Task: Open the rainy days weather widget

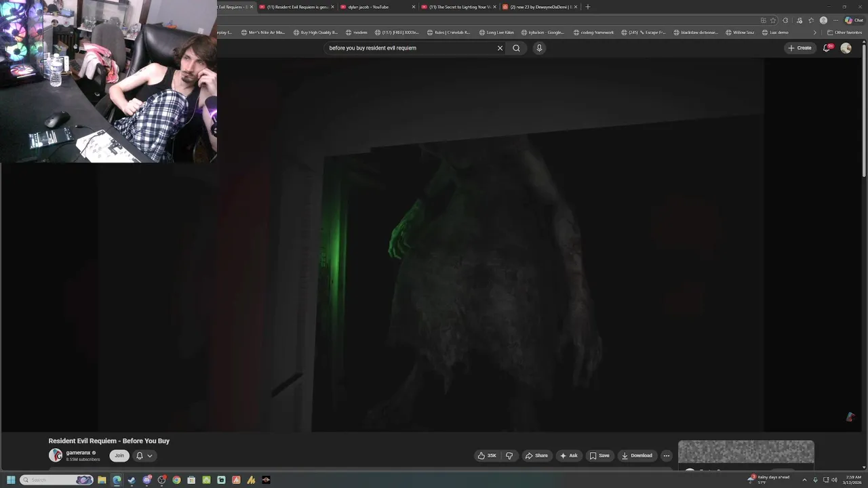Action: point(769,480)
